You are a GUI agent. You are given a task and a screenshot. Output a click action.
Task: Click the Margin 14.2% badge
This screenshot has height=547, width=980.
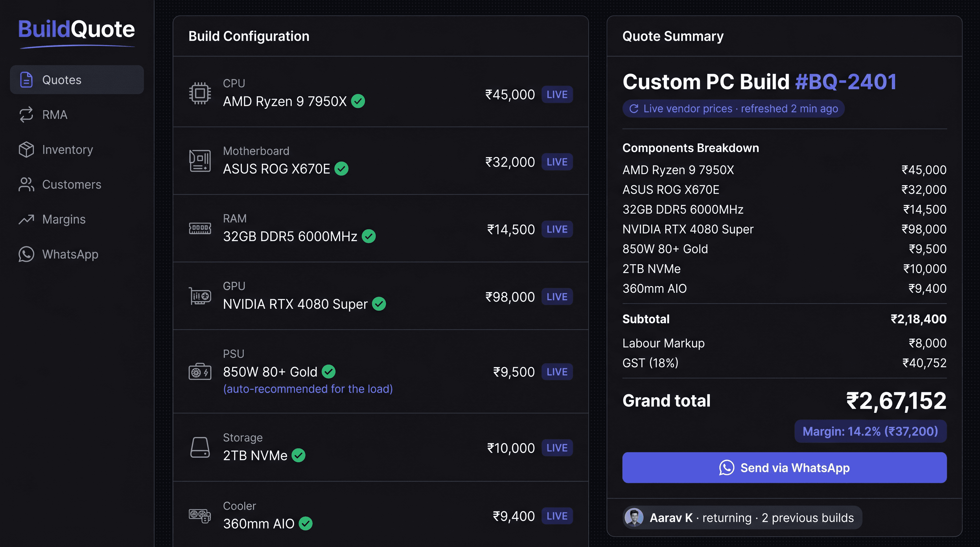tap(870, 431)
